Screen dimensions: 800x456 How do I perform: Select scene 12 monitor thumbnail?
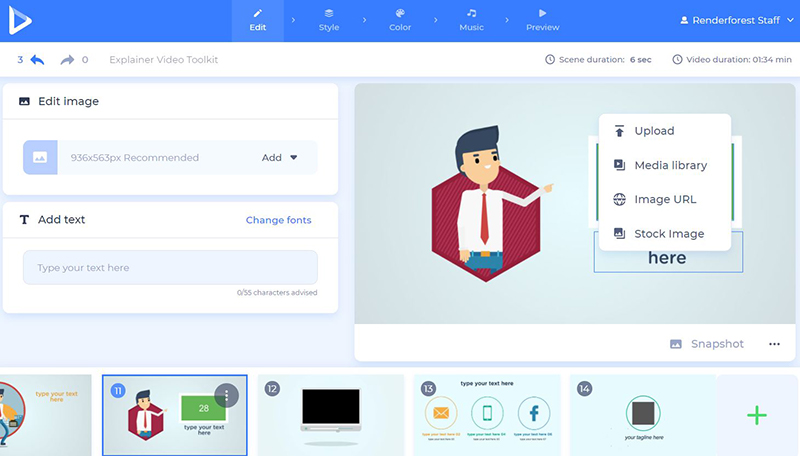coord(331,415)
